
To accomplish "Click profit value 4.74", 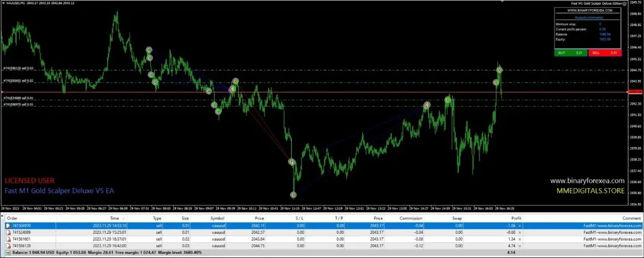I will pyautogui.click(x=512, y=245).
